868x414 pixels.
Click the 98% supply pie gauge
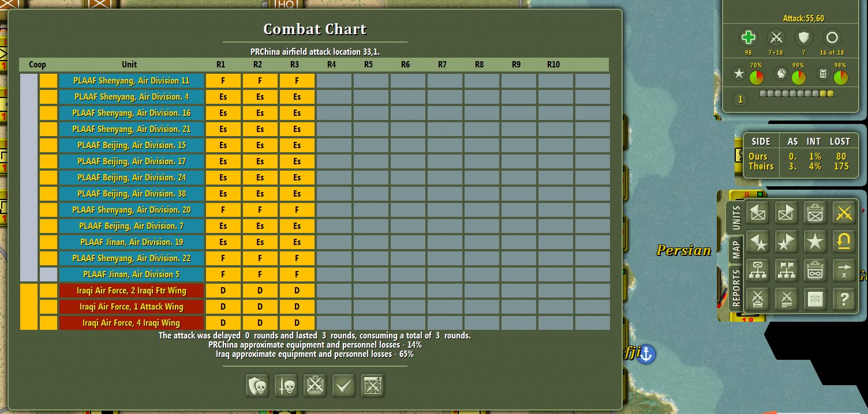(x=840, y=77)
